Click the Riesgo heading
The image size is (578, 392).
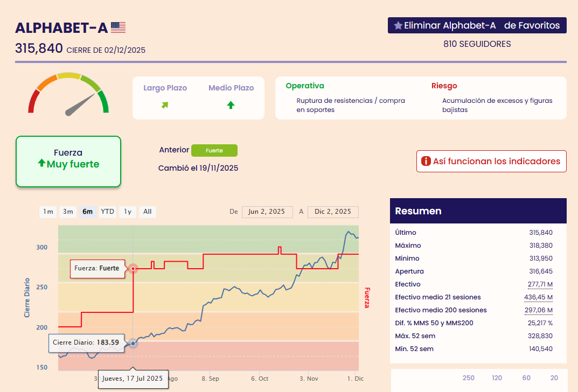pos(444,86)
